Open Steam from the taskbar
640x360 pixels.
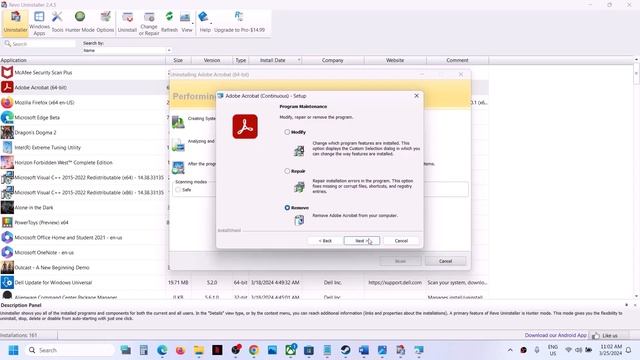point(345,350)
